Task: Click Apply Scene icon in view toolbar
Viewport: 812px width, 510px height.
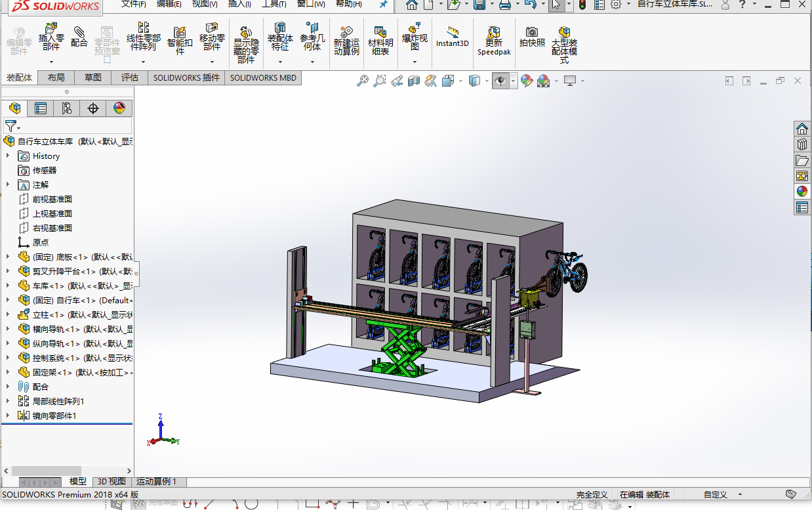Action: (543, 81)
